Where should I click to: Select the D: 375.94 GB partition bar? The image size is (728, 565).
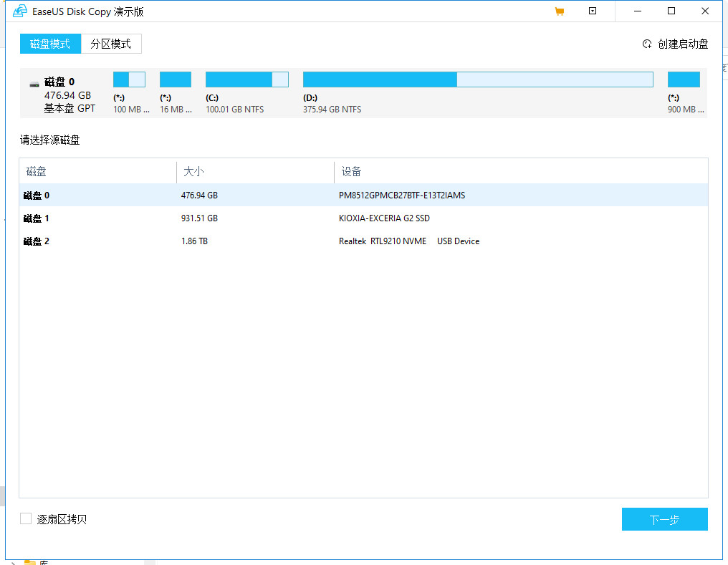pos(478,79)
